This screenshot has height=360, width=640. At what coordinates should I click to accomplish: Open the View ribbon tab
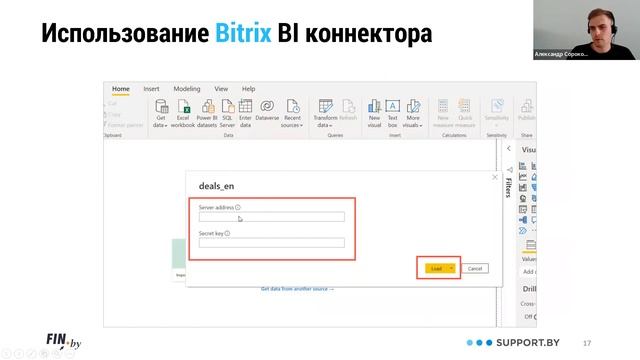[221, 89]
